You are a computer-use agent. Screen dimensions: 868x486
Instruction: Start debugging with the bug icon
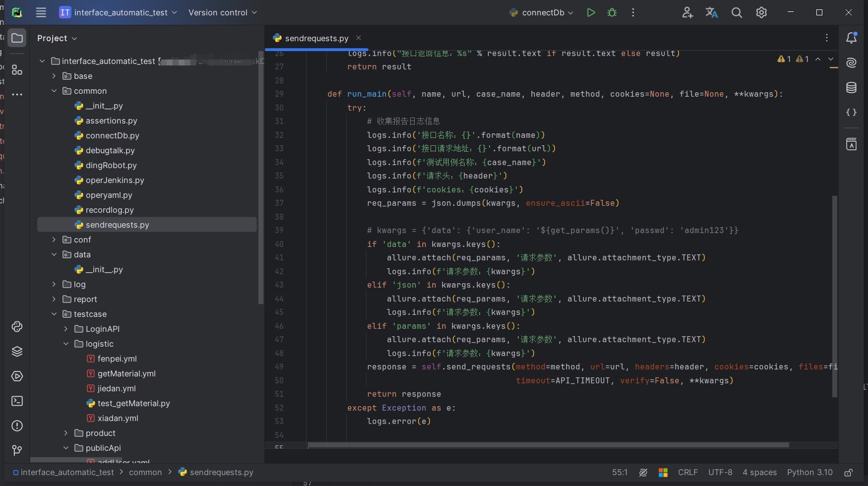pyautogui.click(x=612, y=12)
